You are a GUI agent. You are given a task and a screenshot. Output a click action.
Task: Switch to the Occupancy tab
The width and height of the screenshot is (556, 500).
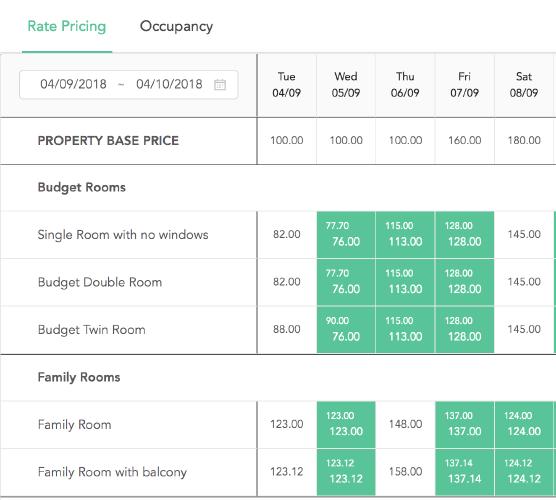176,27
